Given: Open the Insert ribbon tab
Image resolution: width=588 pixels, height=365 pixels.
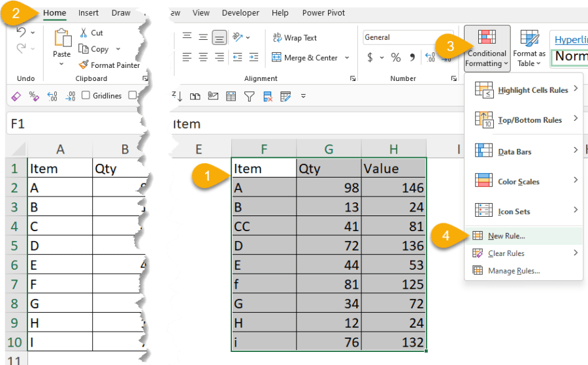Looking at the screenshot, I should point(88,13).
